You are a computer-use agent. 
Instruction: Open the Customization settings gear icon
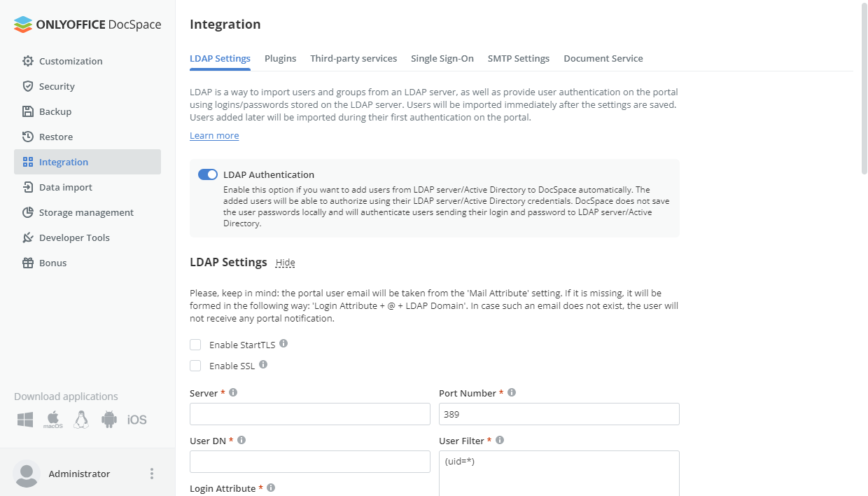pos(28,61)
